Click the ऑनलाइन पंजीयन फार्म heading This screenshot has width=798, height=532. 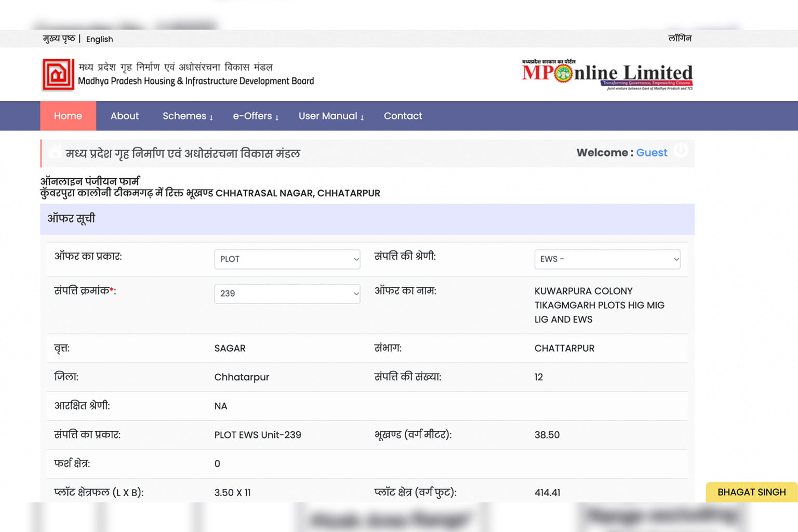[90, 181]
